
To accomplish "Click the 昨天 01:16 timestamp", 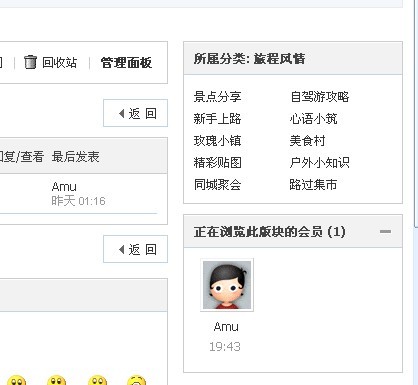I will coord(79,201).
